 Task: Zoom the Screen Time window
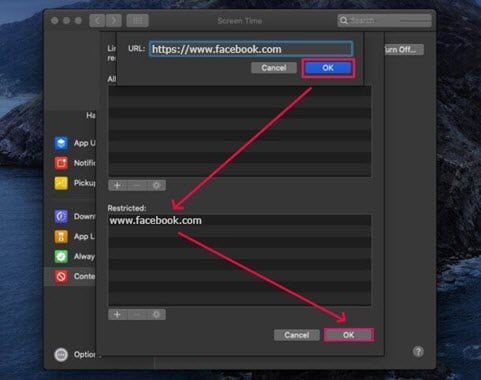78,21
